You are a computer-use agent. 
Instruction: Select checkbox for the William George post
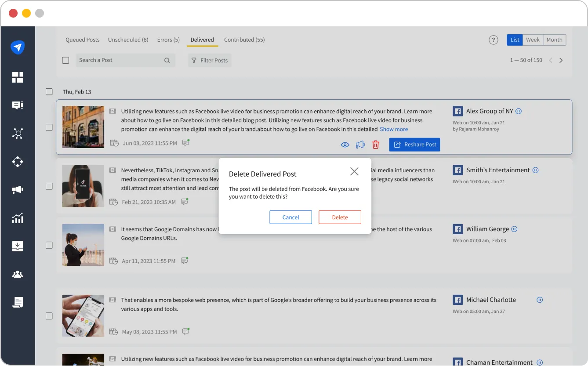49,245
